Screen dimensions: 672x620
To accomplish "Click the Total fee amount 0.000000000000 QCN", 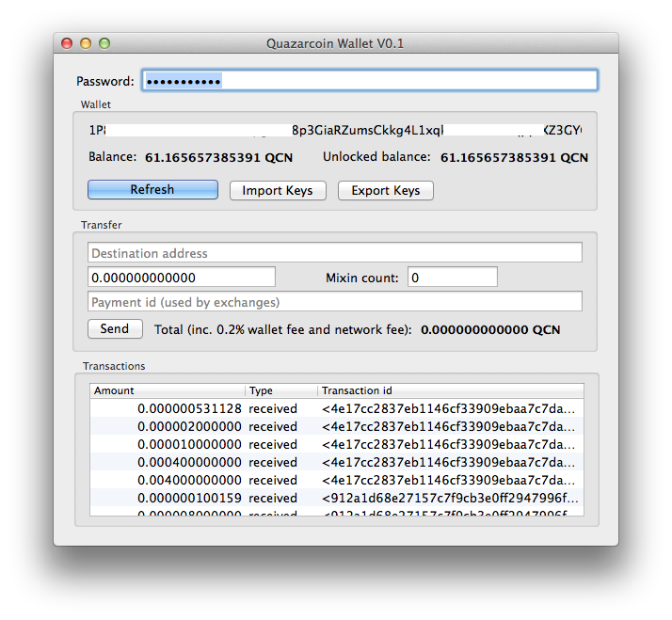I will pos(490,329).
